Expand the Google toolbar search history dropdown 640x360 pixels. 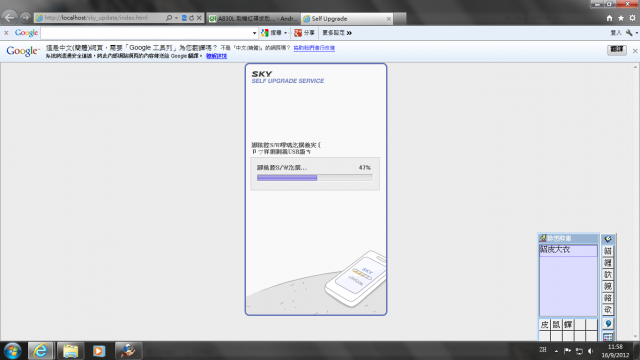[x=254, y=33]
